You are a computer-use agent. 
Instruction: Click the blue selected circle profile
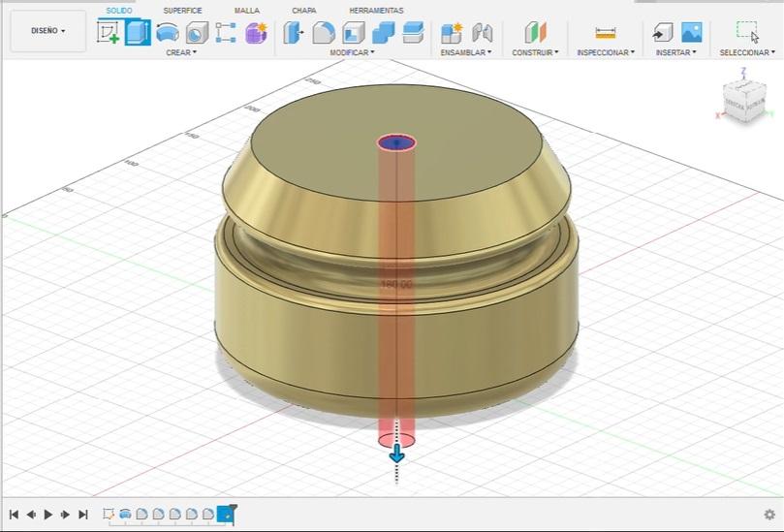pos(396,143)
